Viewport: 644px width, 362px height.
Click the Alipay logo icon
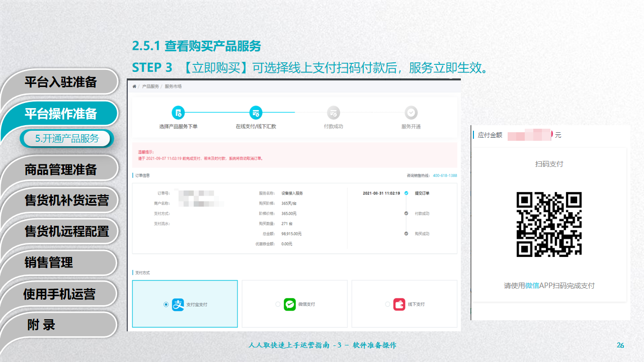[178, 304]
